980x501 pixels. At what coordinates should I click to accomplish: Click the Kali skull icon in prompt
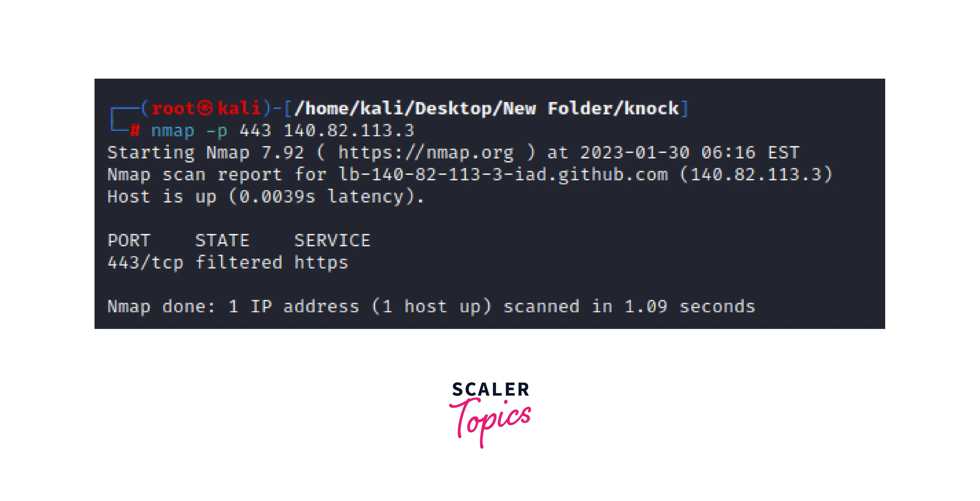(x=205, y=108)
